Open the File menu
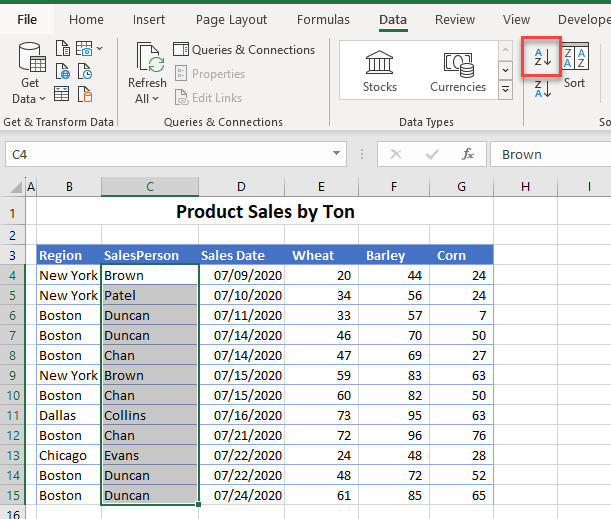Viewport: 611px width, 519px height. (27, 19)
